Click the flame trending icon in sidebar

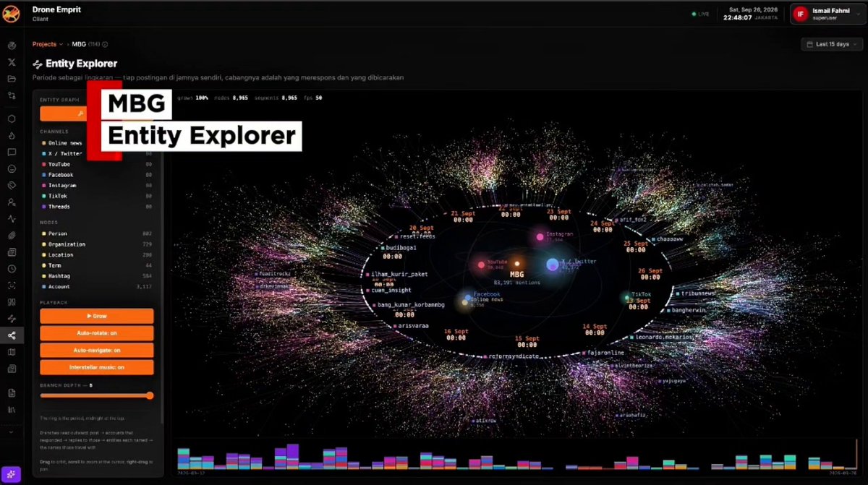pos(12,135)
